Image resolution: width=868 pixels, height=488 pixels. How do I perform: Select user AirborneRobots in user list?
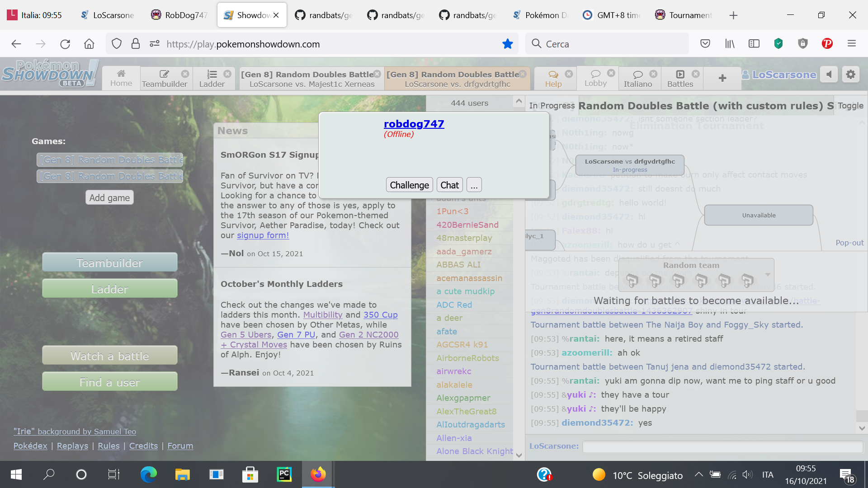click(x=467, y=358)
